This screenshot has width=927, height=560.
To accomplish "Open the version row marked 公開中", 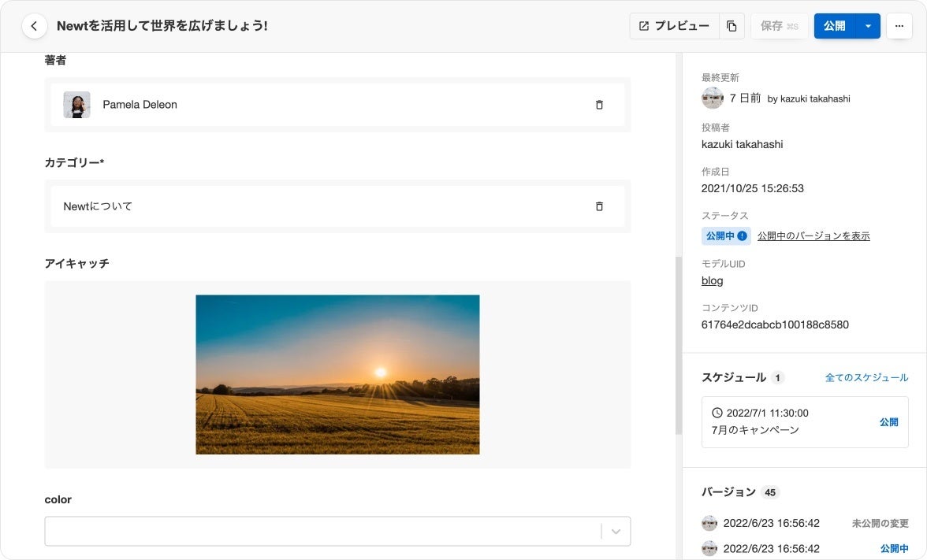I will coord(805,549).
